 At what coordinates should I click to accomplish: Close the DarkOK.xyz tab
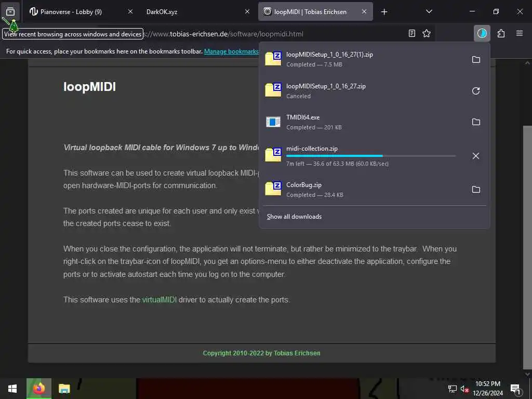(x=247, y=11)
